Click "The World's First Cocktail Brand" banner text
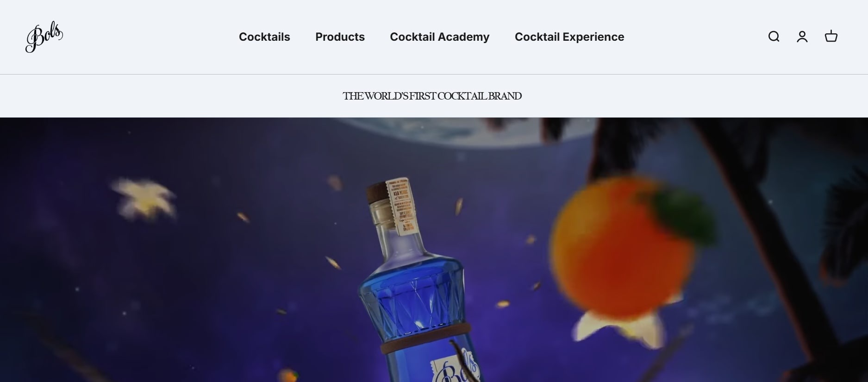The height and width of the screenshot is (382, 868). (432, 96)
